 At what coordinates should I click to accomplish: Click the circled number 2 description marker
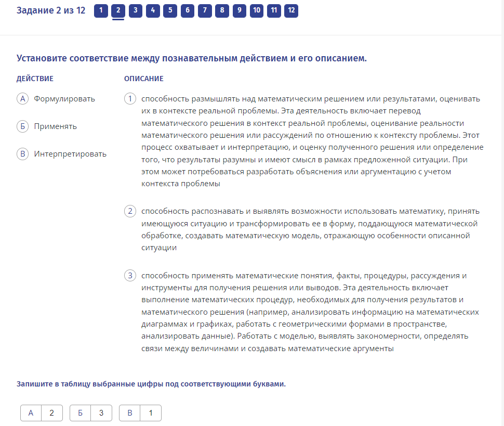[130, 211]
